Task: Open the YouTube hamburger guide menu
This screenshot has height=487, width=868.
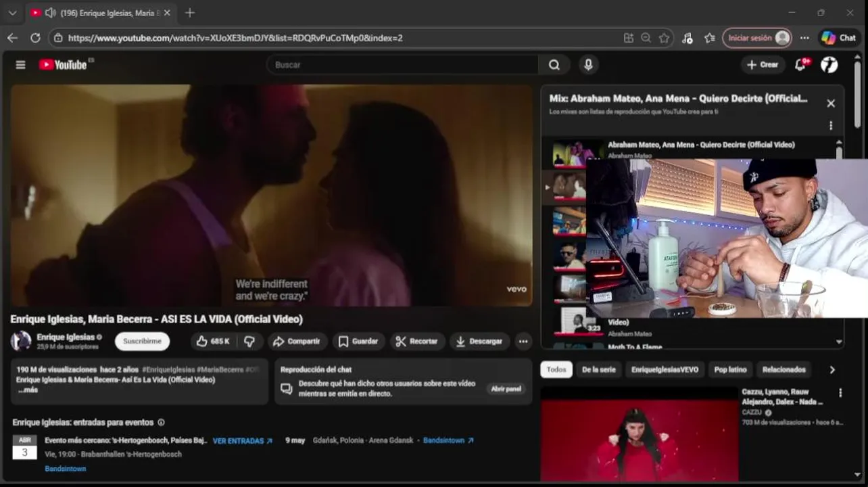Action: coord(20,65)
